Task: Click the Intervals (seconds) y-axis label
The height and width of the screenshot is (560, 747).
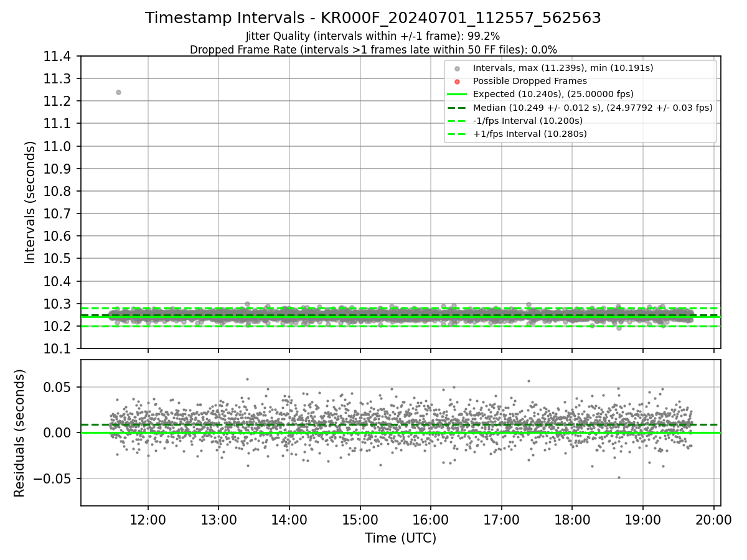Action: [x=31, y=202]
